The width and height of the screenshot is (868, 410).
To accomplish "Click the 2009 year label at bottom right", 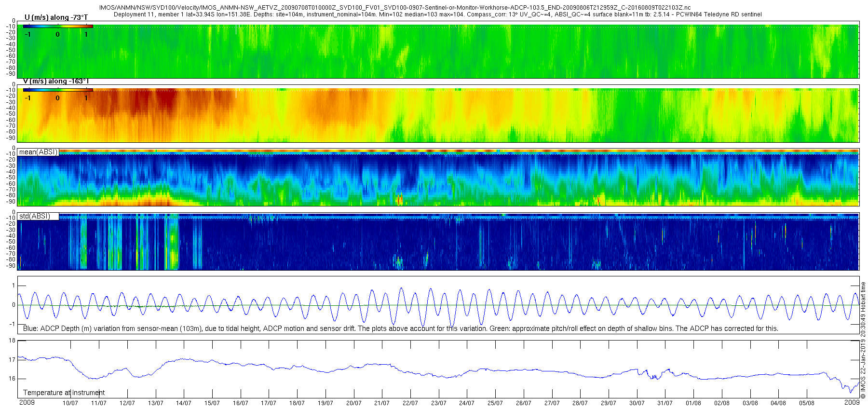I will click(x=852, y=402).
